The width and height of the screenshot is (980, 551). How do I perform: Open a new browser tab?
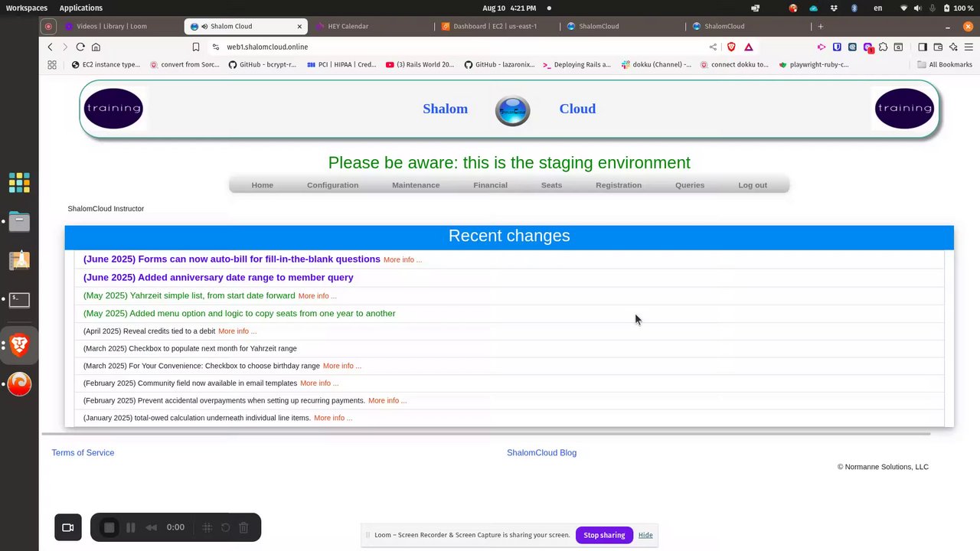pyautogui.click(x=820, y=26)
